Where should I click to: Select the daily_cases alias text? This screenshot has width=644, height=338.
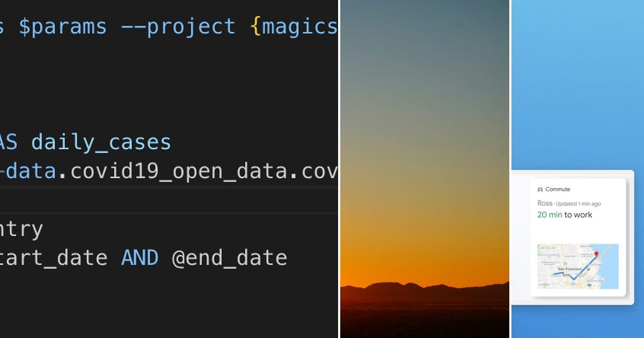pos(99,142)
